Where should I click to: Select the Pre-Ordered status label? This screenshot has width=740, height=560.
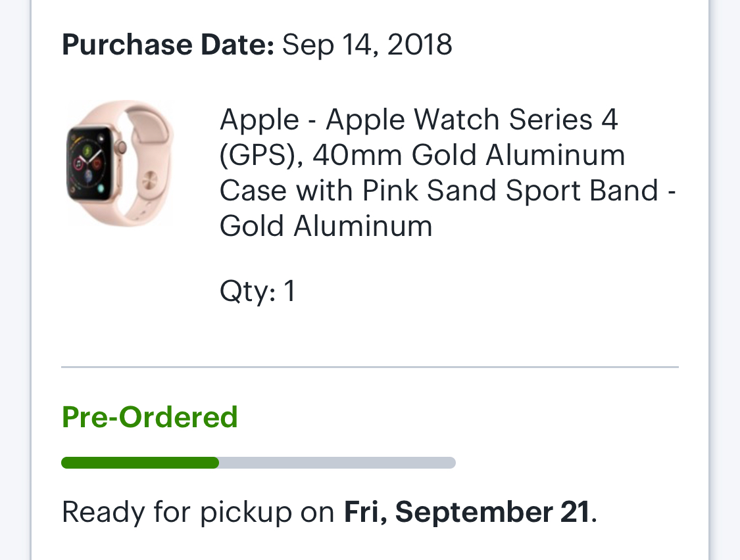150,417
